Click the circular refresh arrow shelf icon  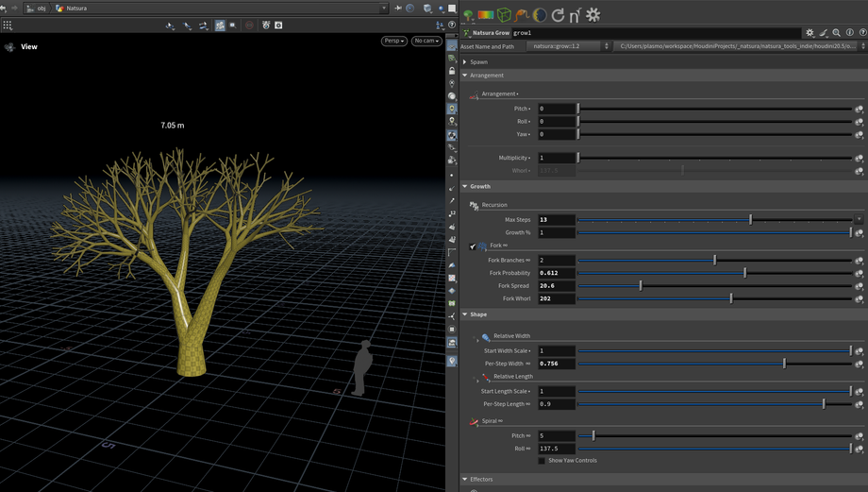pyautogui.click(x=558, y=15)
